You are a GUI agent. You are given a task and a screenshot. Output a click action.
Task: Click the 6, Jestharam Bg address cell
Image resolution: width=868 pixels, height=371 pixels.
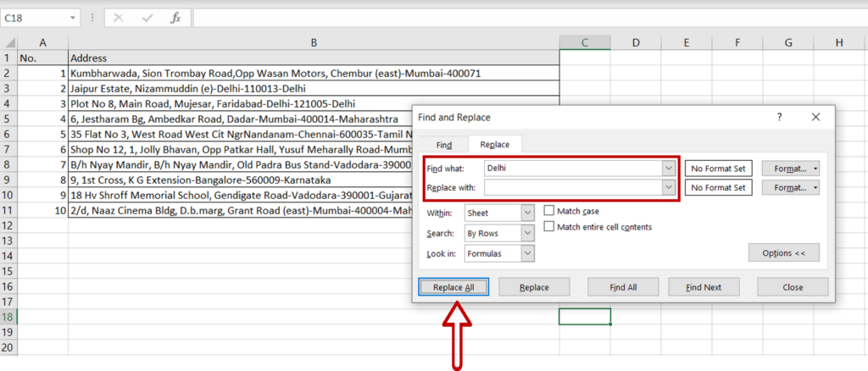(241, 119)
